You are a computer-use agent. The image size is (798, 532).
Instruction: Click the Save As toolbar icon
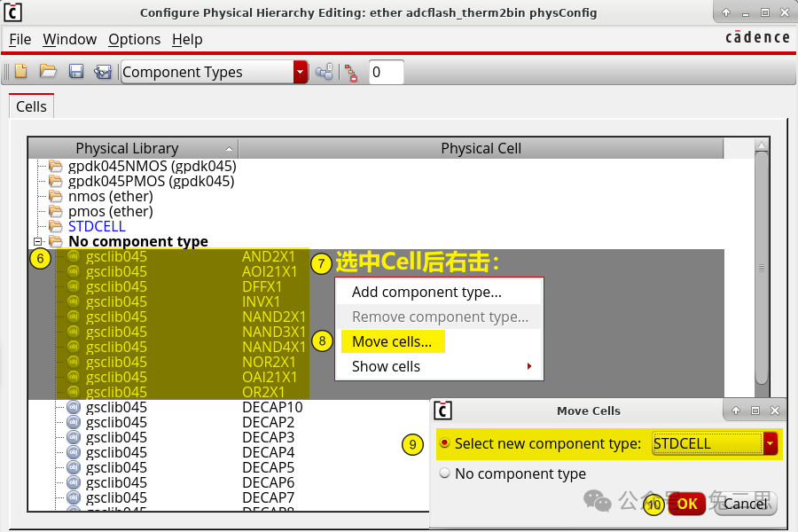click(x=102, y=72)
